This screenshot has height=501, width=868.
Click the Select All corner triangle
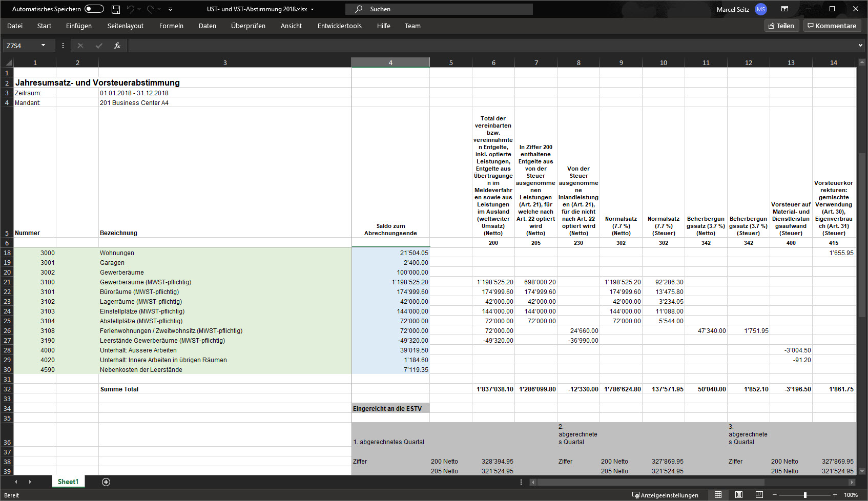[x=8, y=62]
